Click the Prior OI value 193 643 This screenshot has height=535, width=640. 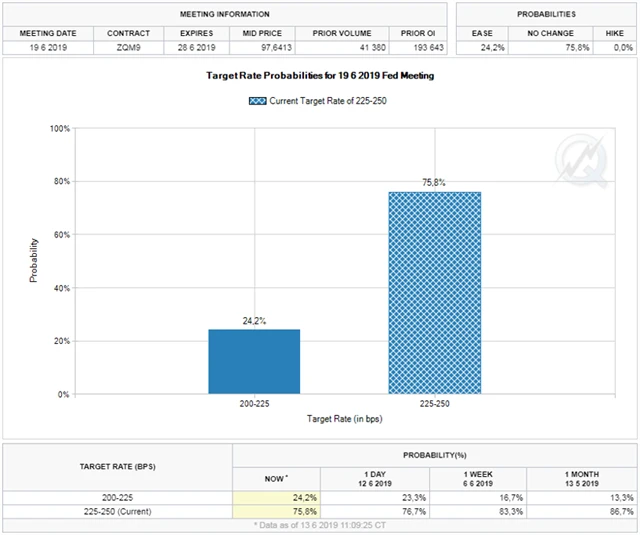pos(412,47)
